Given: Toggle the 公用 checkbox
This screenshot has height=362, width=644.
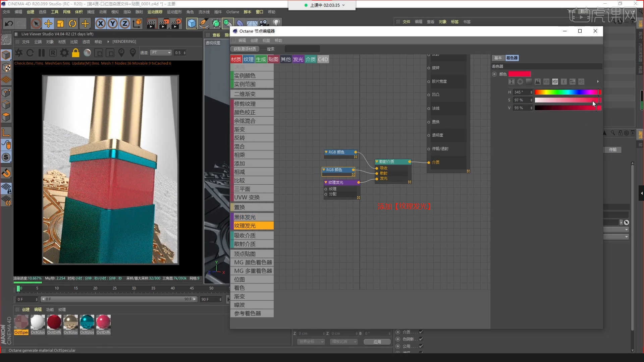Looking at the screenshot, I should 421,346.
